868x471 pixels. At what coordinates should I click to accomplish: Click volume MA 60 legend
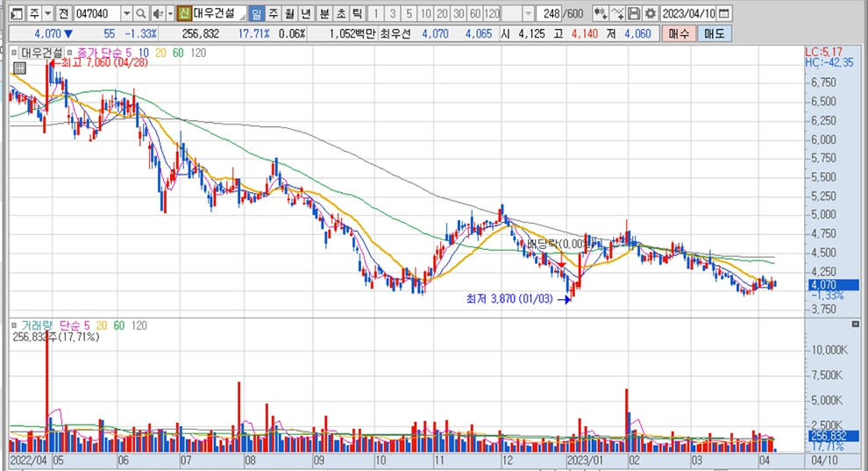(x=119, y=326)
